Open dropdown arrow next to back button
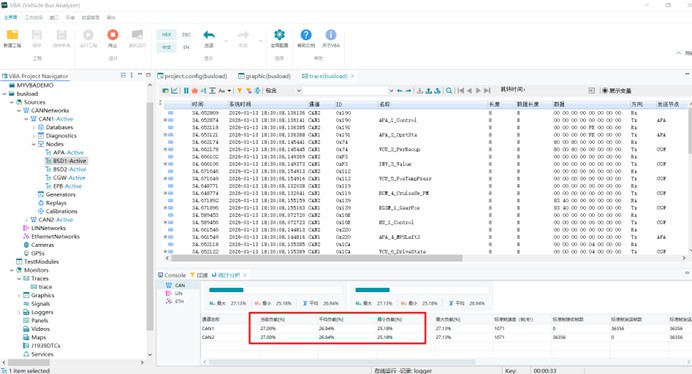Viewport: 692px width, 374px height. click(x=226, y=41)
